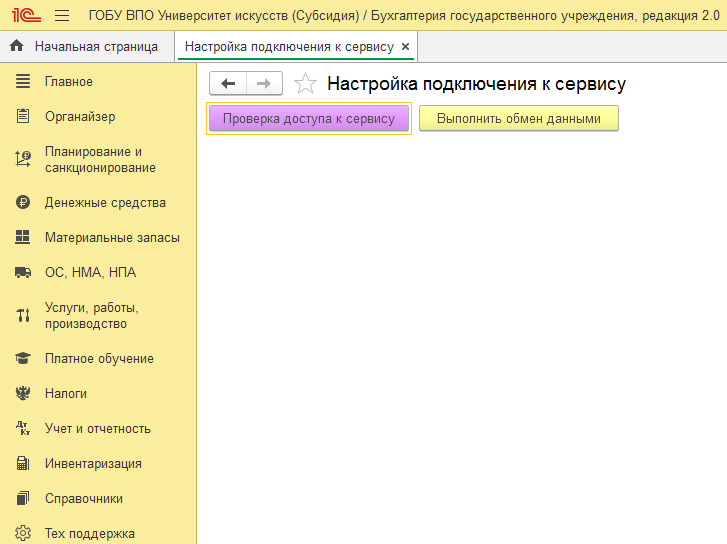
Task: Open the Инвентаризация section
Action: pos(93,464)
